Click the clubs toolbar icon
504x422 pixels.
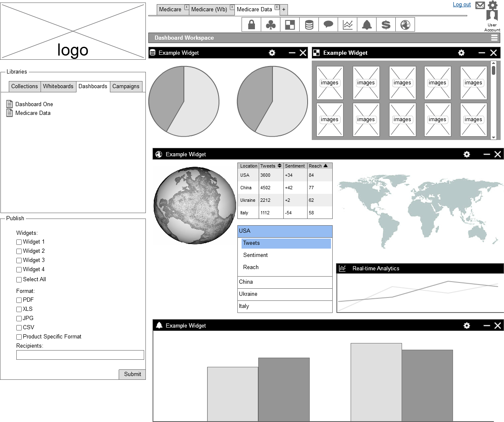pos(271,24)
